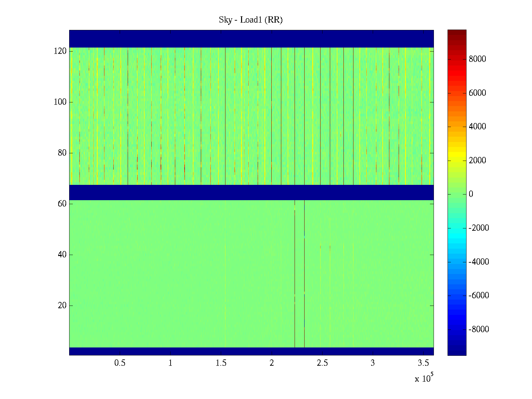Click the dark blue band between the two panels
This screenshot has height=399, width=532.
tap(251, 192)
